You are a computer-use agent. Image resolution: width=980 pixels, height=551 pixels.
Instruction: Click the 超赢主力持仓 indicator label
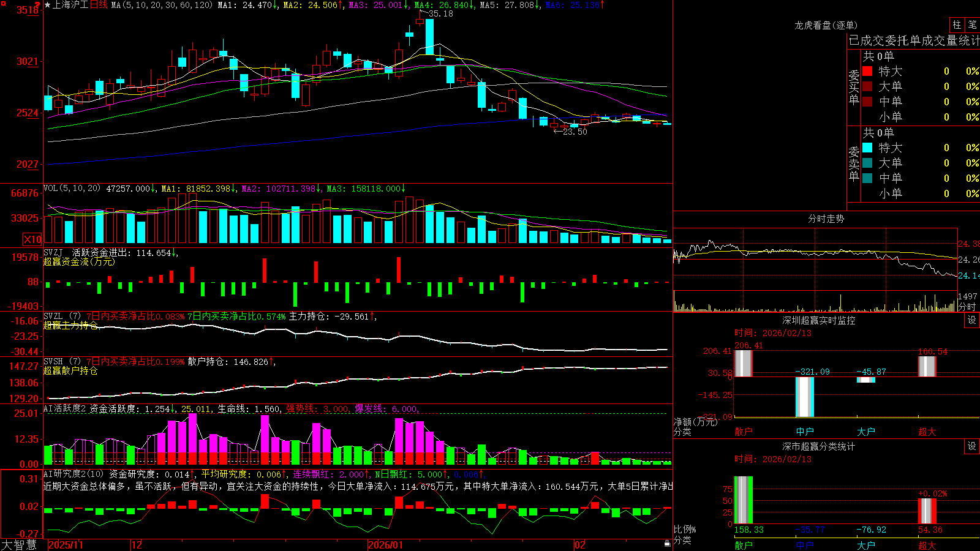pyautogui.click(x=70, y=325)
